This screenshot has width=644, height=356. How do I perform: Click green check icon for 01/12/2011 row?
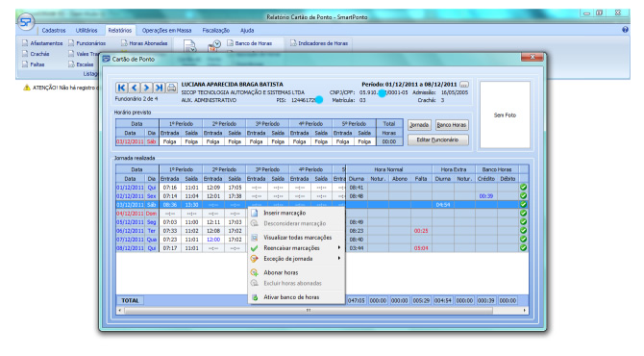click(x=523, y=187)
